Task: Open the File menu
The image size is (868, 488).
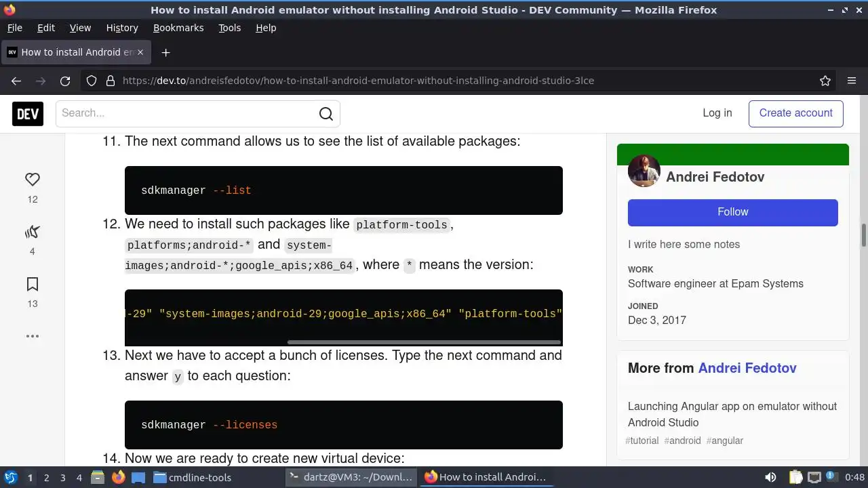Action: click(x=14, y=28)
